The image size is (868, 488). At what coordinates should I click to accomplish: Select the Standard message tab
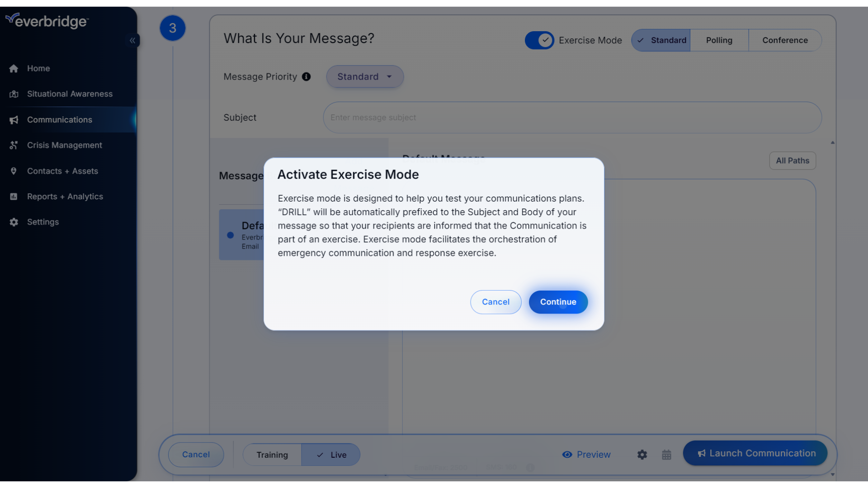(660, 40)
